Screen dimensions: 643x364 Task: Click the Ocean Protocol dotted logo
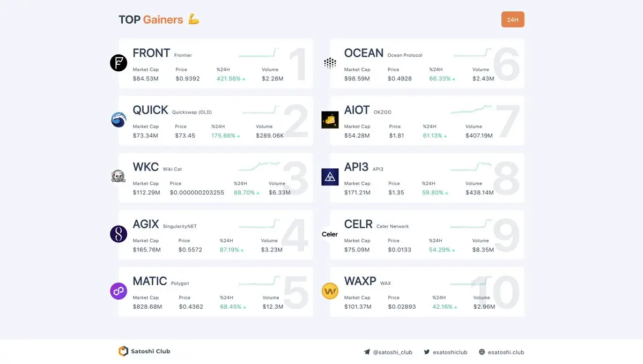click(x=330, y=63)
